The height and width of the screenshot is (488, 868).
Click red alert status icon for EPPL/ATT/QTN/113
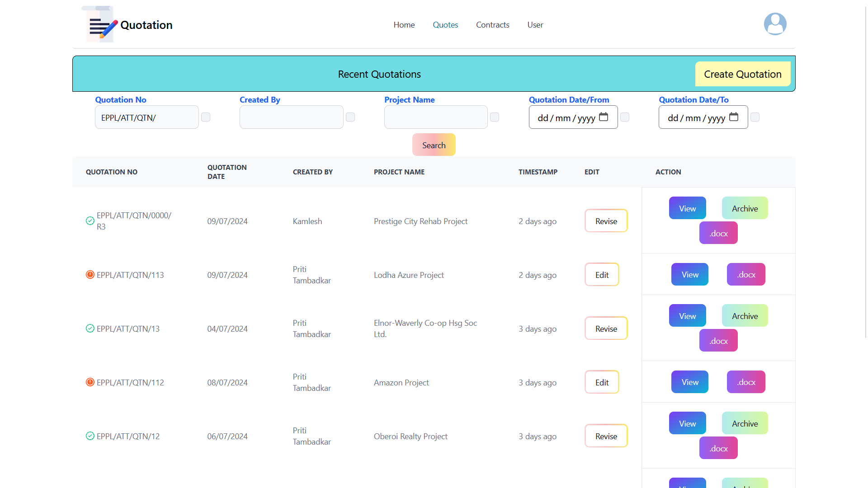[90, 275]
